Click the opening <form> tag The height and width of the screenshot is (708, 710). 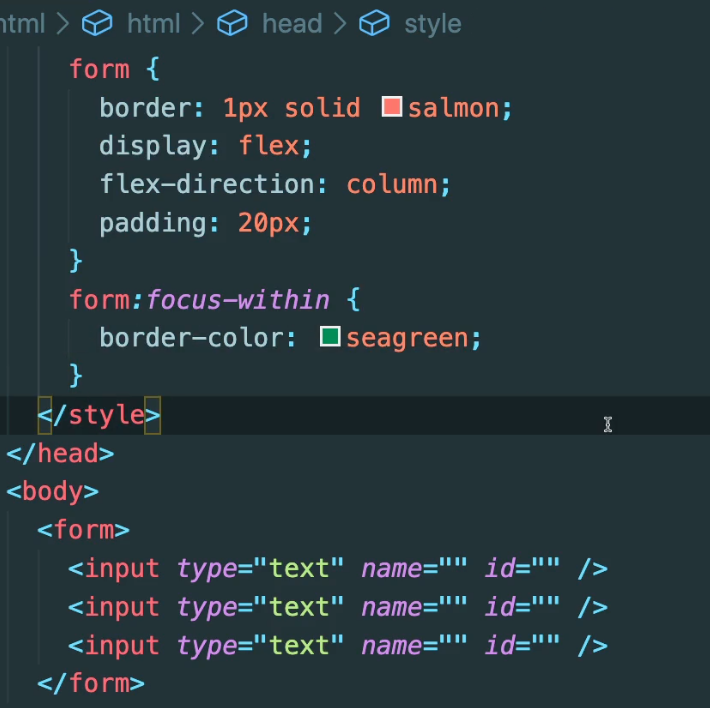tap(83, 530)
